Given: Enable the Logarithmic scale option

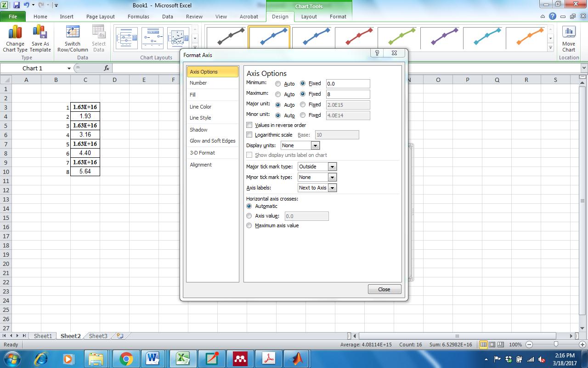Looking at the screenshot, I should point(249,134).
